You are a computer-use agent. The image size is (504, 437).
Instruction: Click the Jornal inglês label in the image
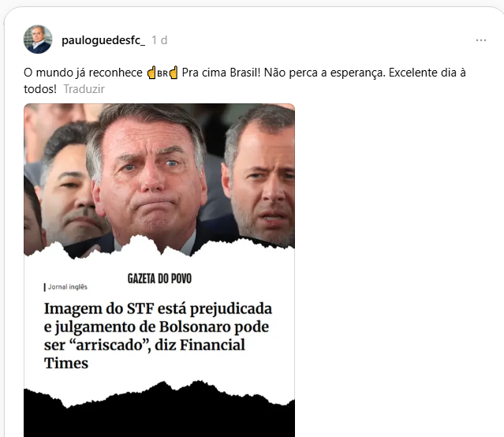point(68,287)
